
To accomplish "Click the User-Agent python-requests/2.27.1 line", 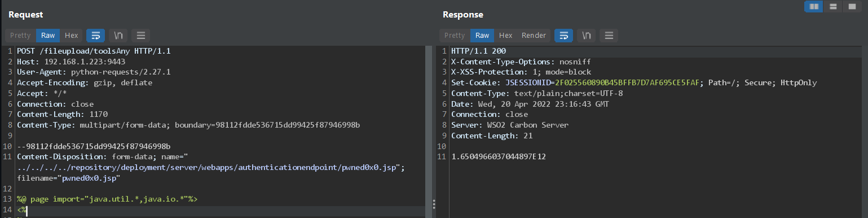I will pyautogui.click(x=94, y=72).
